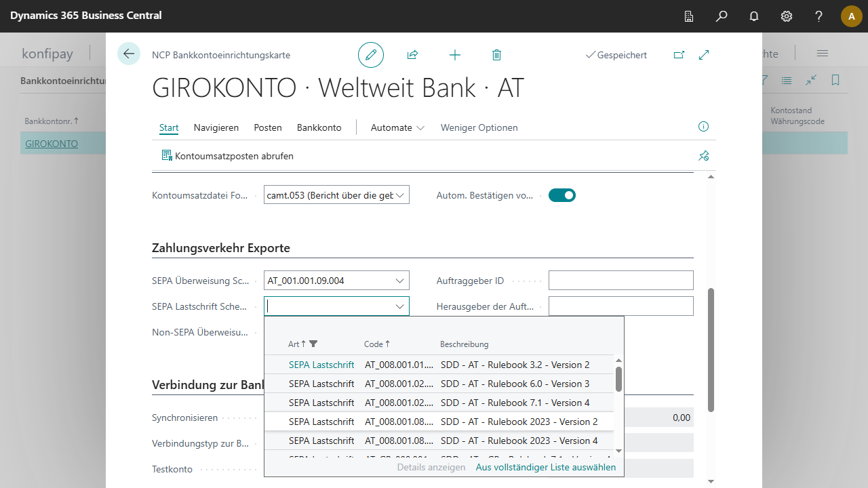Click the share icon in card header
This screenshot has width=868, height=488.
click(412, 55)
